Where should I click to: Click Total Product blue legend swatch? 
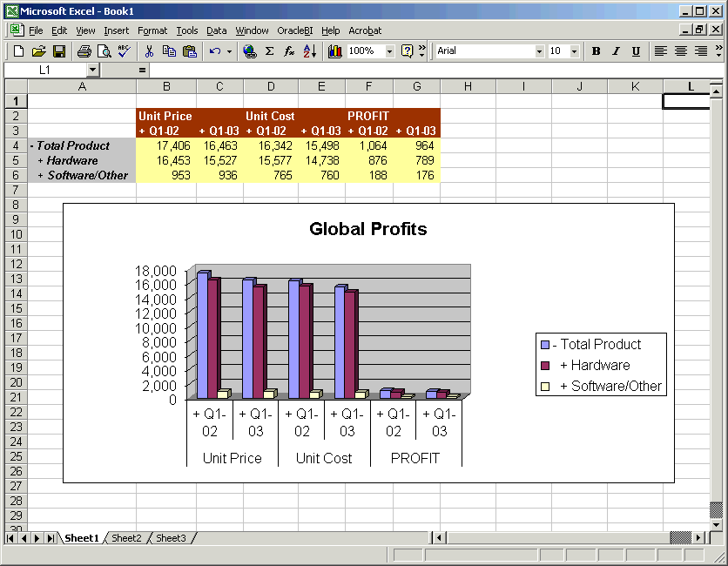[x=545, y=345]
